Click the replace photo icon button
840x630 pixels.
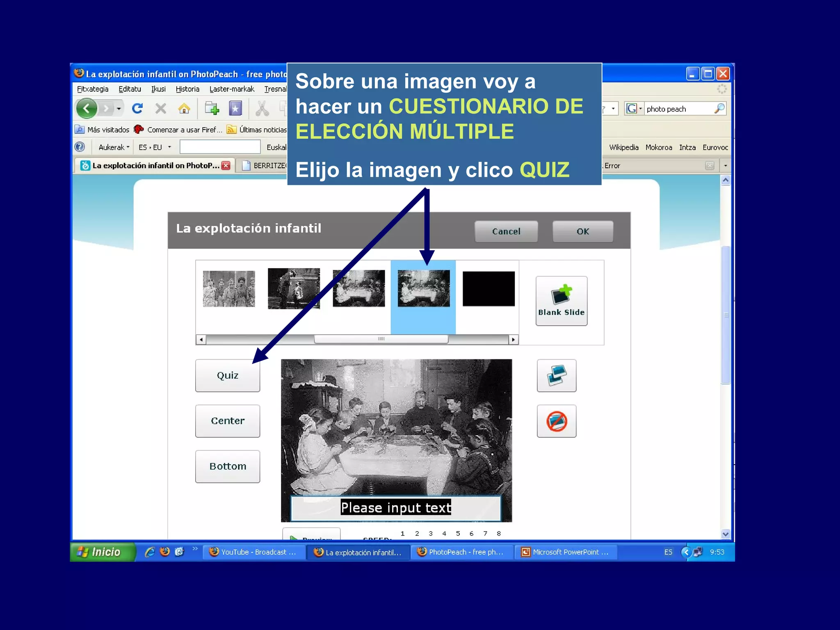(557, 376)
